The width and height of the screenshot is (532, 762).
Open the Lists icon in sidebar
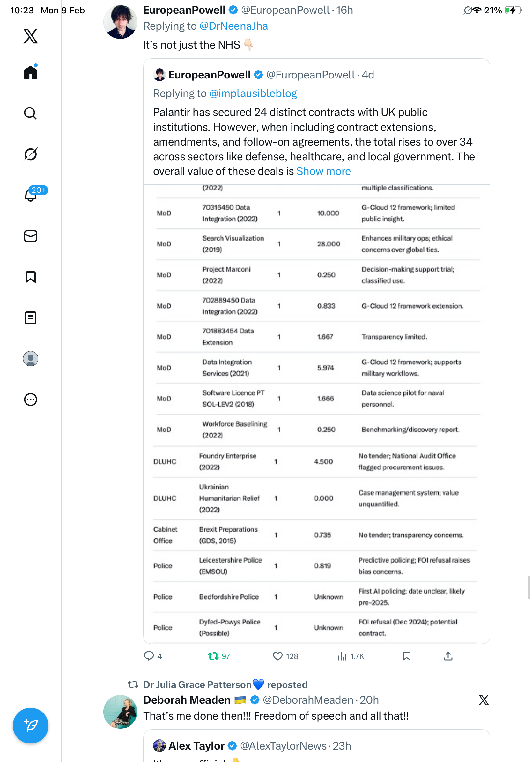click(31, 317)
